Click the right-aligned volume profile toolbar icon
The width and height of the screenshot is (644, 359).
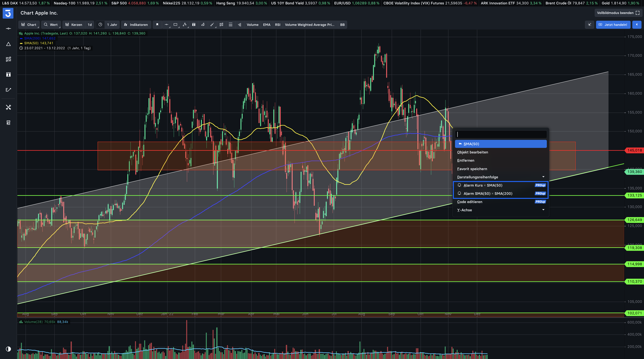coord(240,25)
